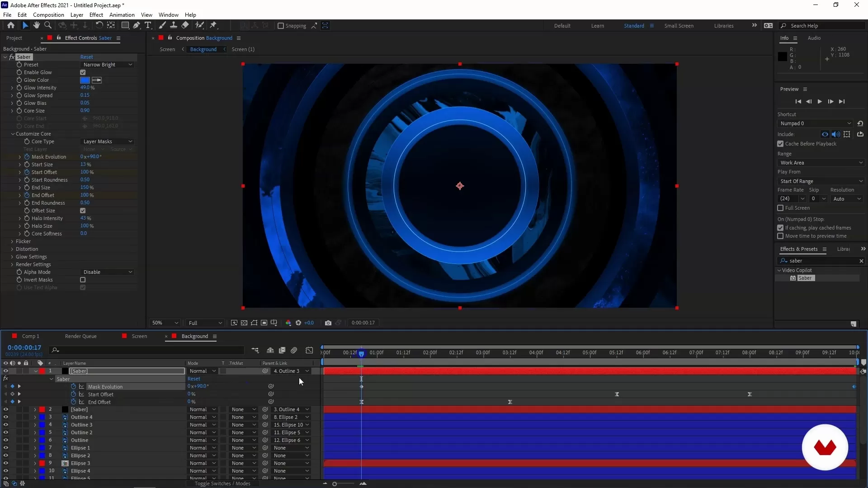Viewport: 868px width, 488px height.
Task: Enable the Invert Masks checkbox
Action: click(x=83, y=280)
